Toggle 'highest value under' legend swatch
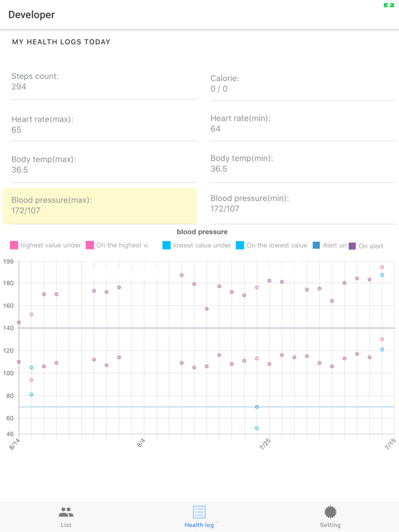The height and width of the screenshot is (532, 399). pyautogui.click(x=14, y=245)
